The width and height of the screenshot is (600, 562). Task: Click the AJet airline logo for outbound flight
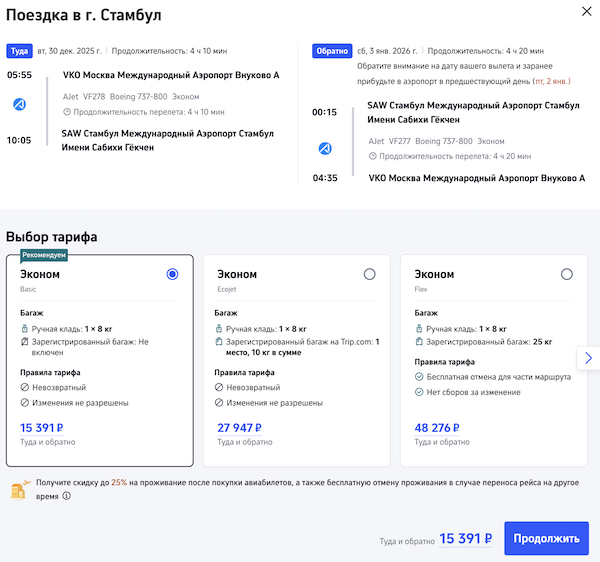coord(19,104)
